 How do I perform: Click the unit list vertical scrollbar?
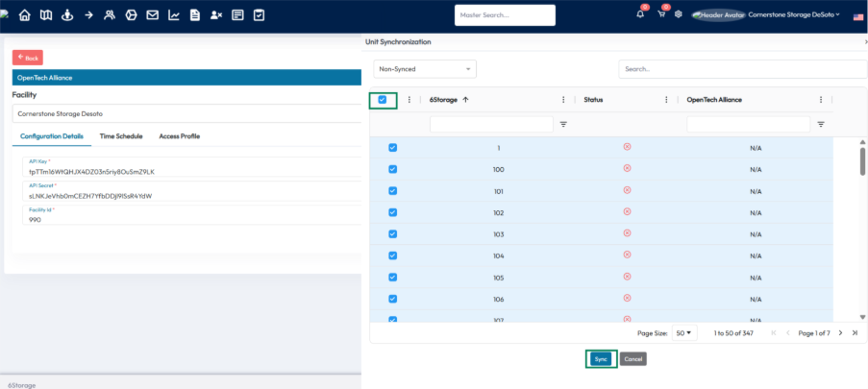[x=862, y=160]
